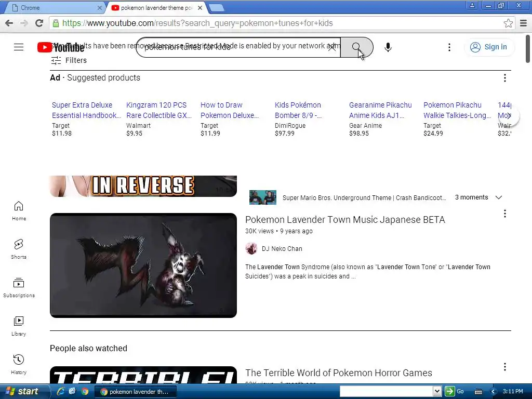Open Shorts in YouTube sidebar

(x=19, y=249)
